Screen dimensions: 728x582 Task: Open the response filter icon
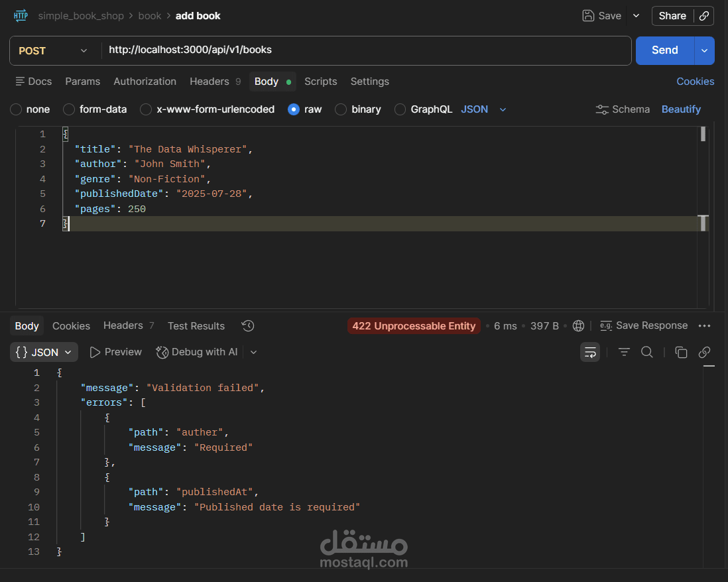point(624,352)
